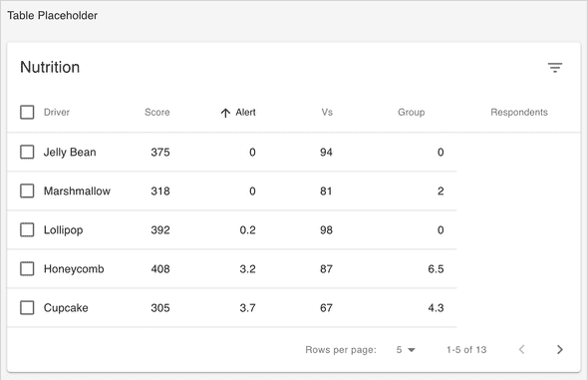
Task: Click the Table Placeholder heading
Action: tap(53, 15)
